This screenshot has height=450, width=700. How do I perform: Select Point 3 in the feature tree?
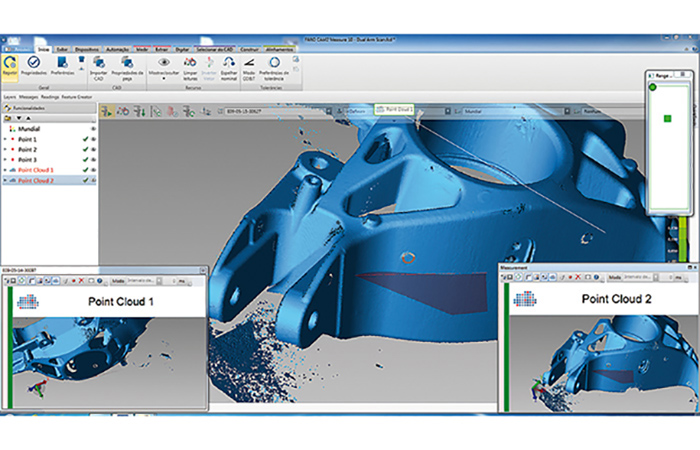tap(27, 160)
